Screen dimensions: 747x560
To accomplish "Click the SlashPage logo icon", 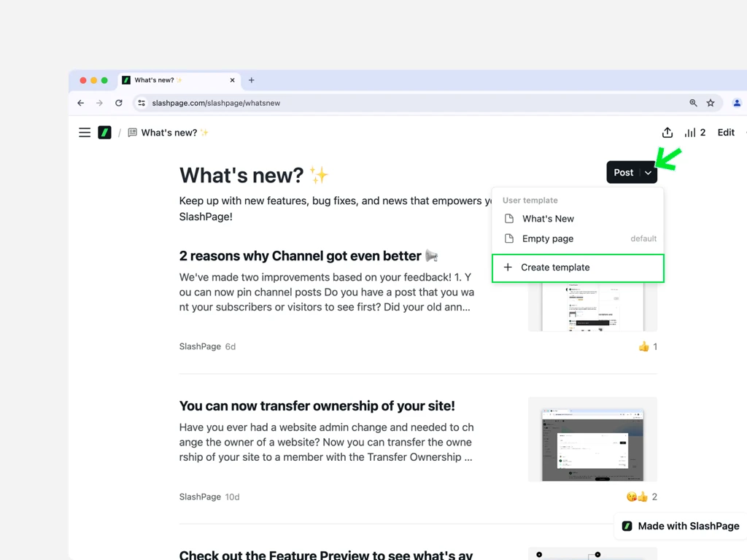I will [x=104, y=133].
